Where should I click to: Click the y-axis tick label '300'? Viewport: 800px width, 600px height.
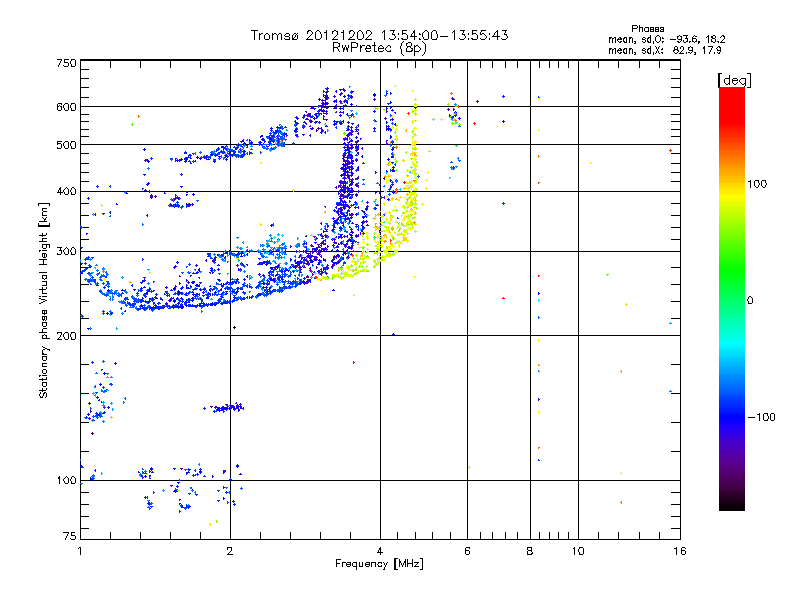click(66, 251)
